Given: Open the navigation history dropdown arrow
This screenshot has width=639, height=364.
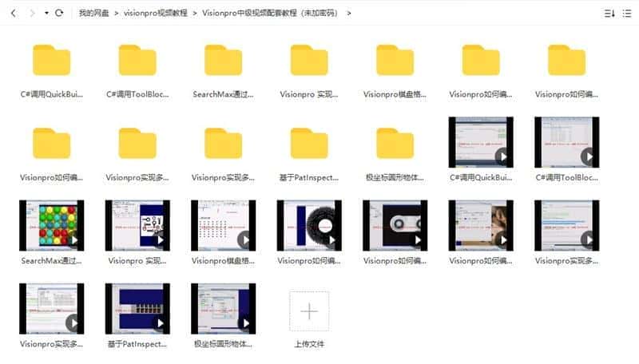Looking at the screenshot, I should pyautogui.click(x=46, y=13).
